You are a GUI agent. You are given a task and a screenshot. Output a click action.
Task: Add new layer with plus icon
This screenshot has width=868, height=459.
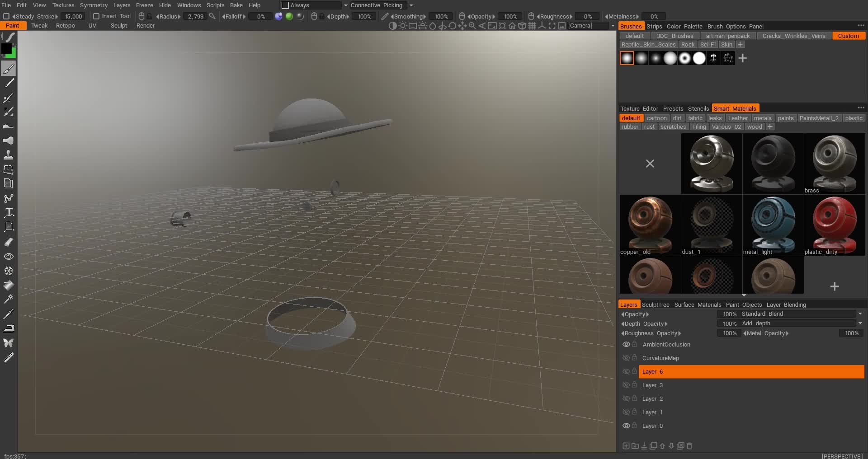(x=626, y=446)
